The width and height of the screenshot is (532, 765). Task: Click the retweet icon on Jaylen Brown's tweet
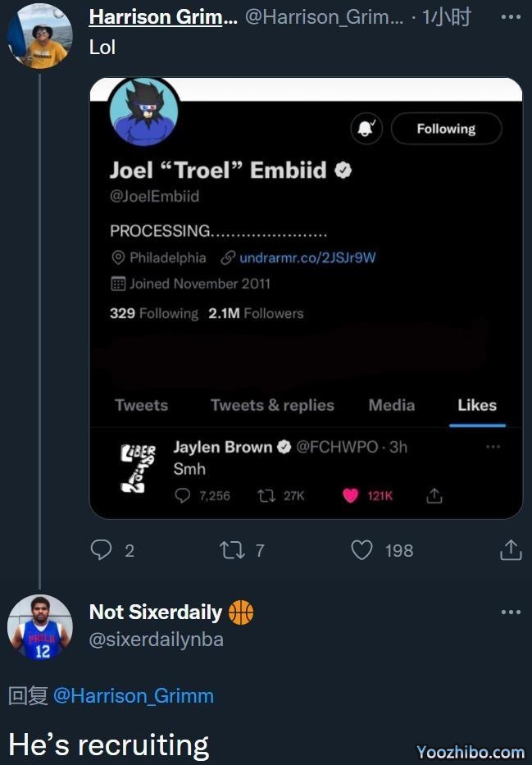tap(266, 495)
